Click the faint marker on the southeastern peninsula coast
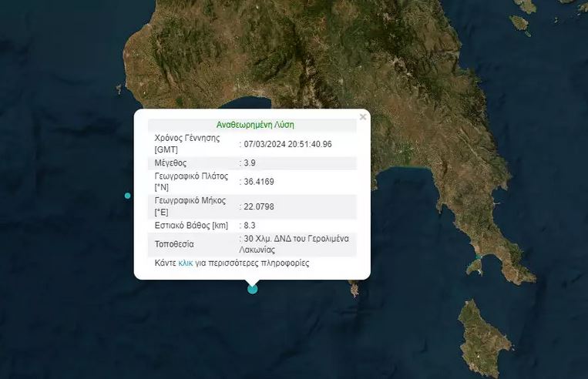The height and width of the screenshot is (379, 588). (478, 257)
